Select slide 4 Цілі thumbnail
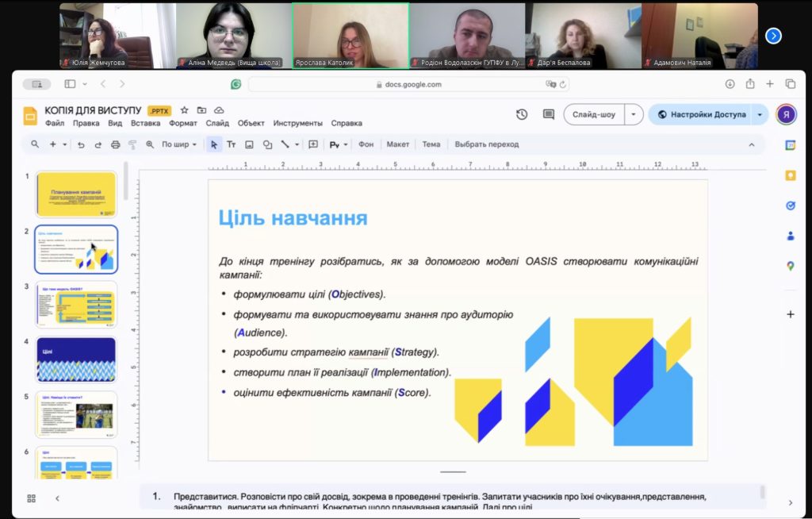The width and height of the screenshot is (812, 519). click(x=76, y=359)
